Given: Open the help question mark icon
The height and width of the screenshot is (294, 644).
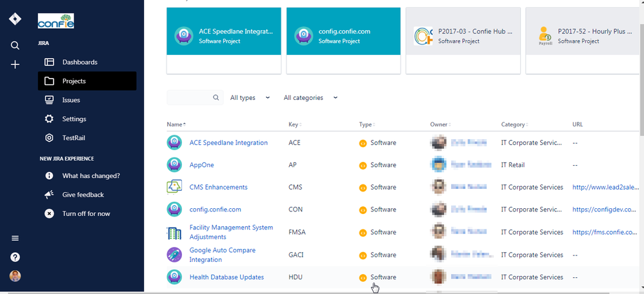Looking at the screenshot, I should [15, 257].
